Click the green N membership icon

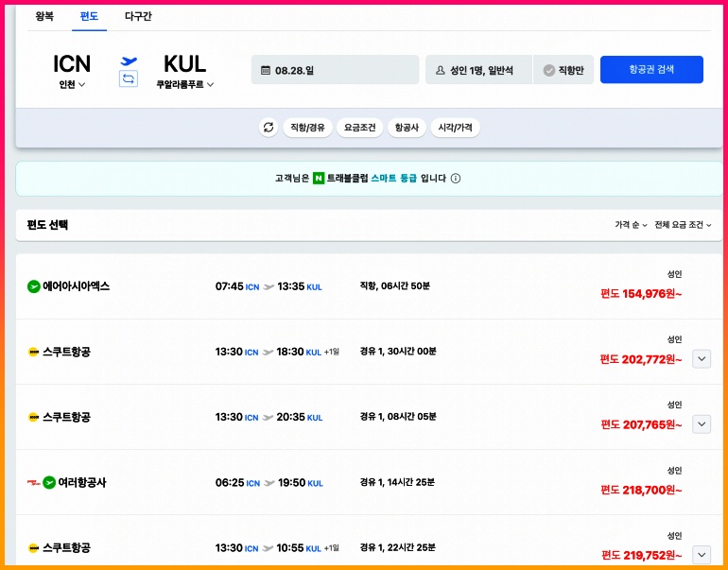[x=319, y=179]
